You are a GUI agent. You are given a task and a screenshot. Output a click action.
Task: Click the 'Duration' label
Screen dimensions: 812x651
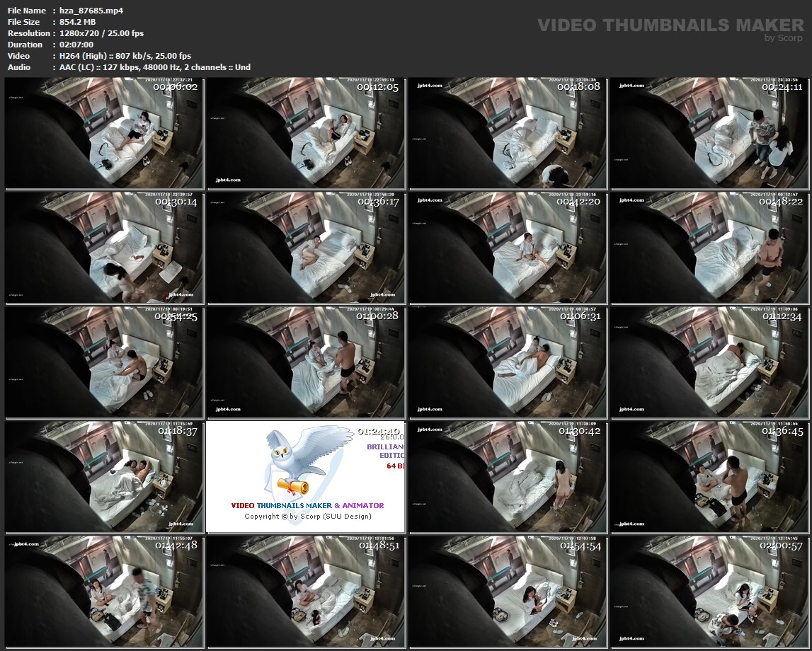[25, 45]
